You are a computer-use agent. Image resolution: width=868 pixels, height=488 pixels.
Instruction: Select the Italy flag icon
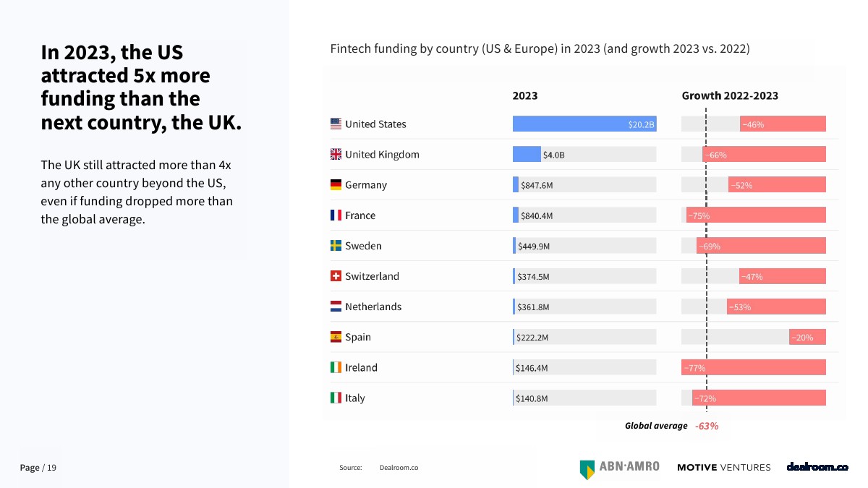coord(336,398)
